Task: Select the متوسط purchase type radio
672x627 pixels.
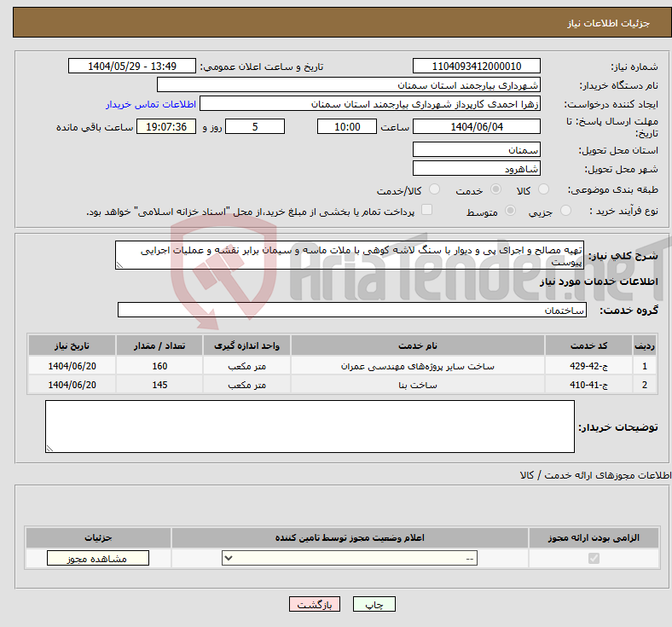Action: 510,211
